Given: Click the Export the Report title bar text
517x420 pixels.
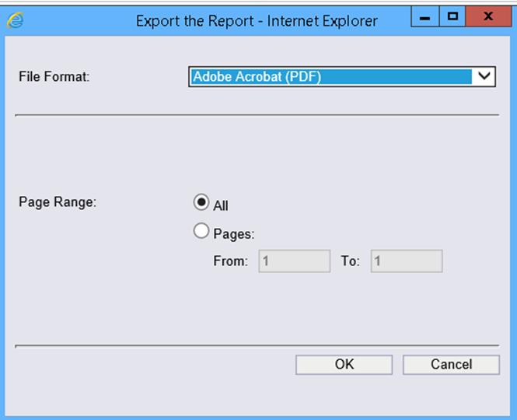Looking at the screenshot, I should coord(257,21).
